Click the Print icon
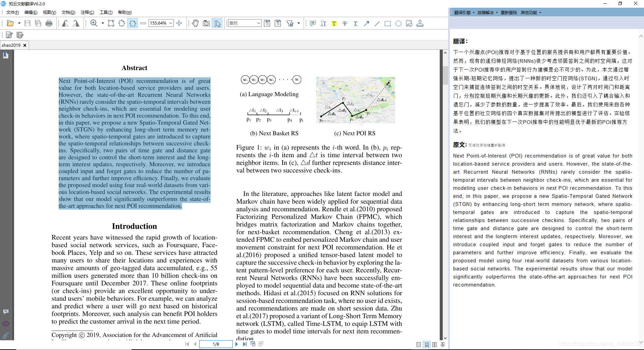 (x=49, y=23)
